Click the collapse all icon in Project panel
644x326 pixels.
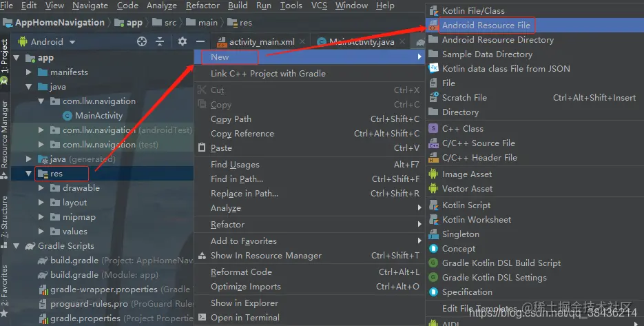[x=160, y=41]
